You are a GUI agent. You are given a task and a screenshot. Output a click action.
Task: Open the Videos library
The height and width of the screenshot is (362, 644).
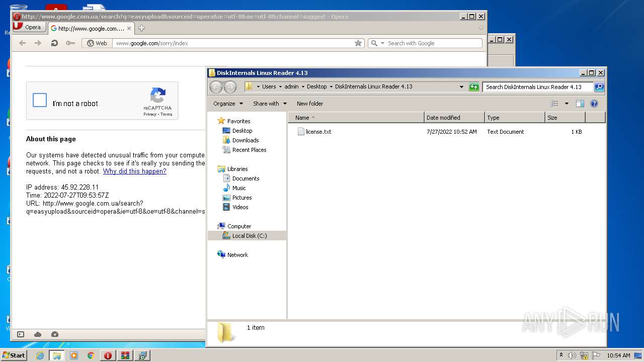coord(235,207)
